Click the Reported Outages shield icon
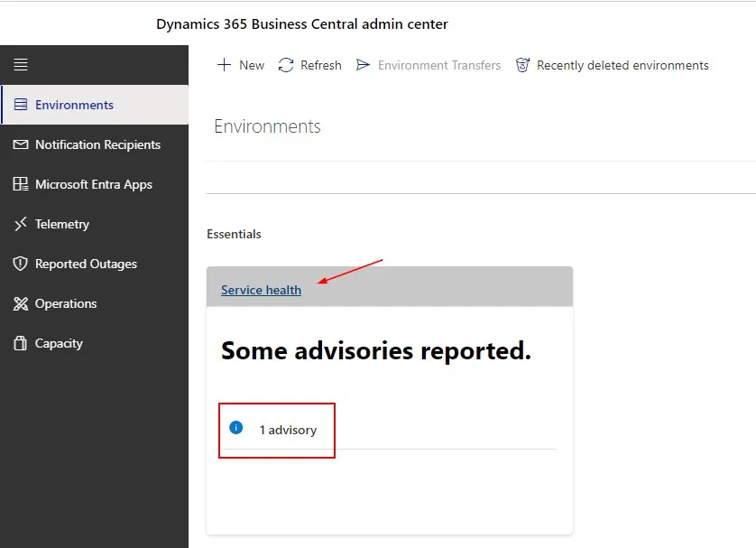This screenshot has height=548, width=756. [x=21, y=264]
